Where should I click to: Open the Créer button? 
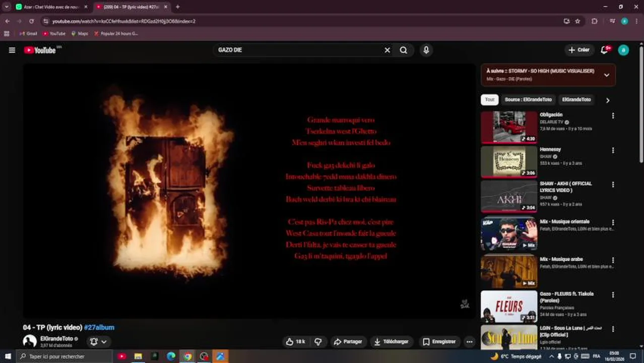pyautogui.click(x=578, y=50)
